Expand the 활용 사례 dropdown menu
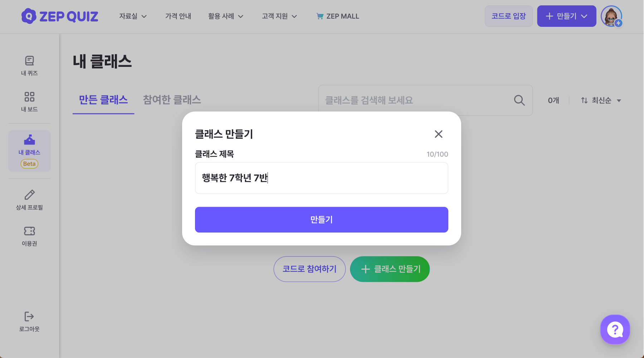This screenshot has width=644, height=358. (x=226, y=16)
